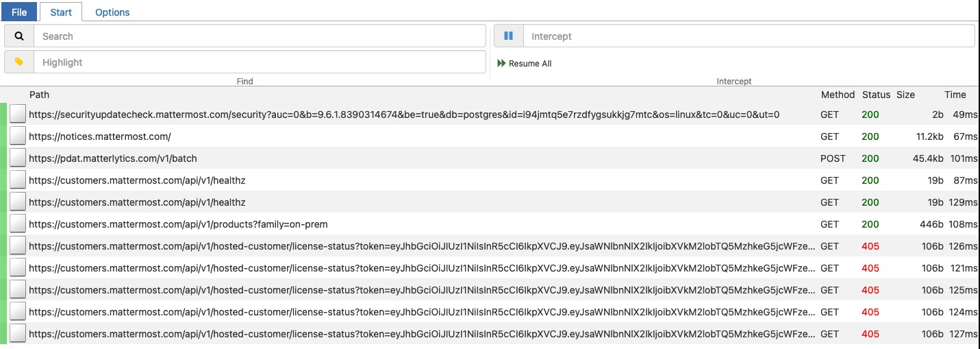Open the File menu tab
Screen dimensions: 980x349
coord(19,12)
